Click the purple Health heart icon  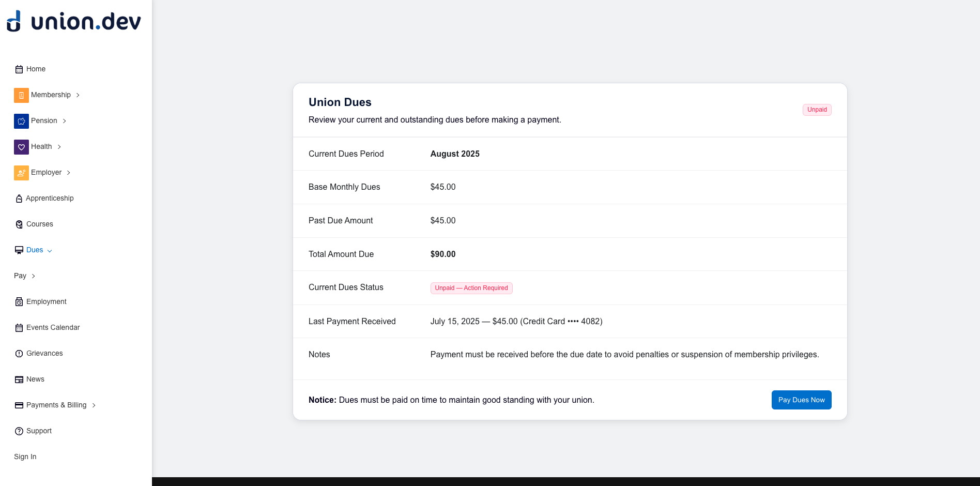21,147
